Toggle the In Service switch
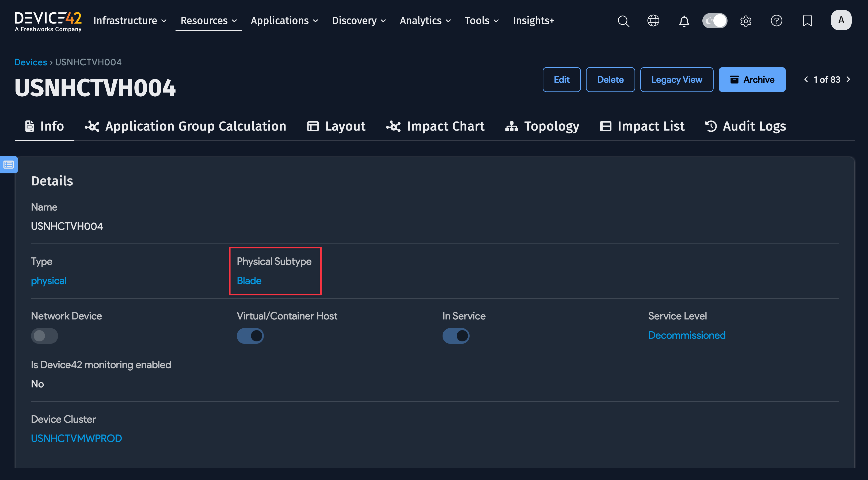This screenshot has width=868, height=480. coord(456,336)
